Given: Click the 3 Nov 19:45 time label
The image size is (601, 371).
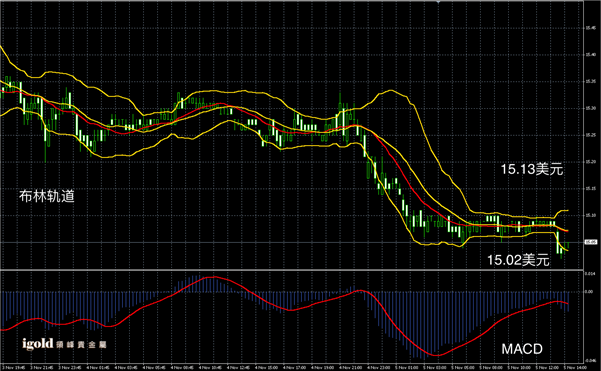Looking at the screenshot, I should point(13,368).
